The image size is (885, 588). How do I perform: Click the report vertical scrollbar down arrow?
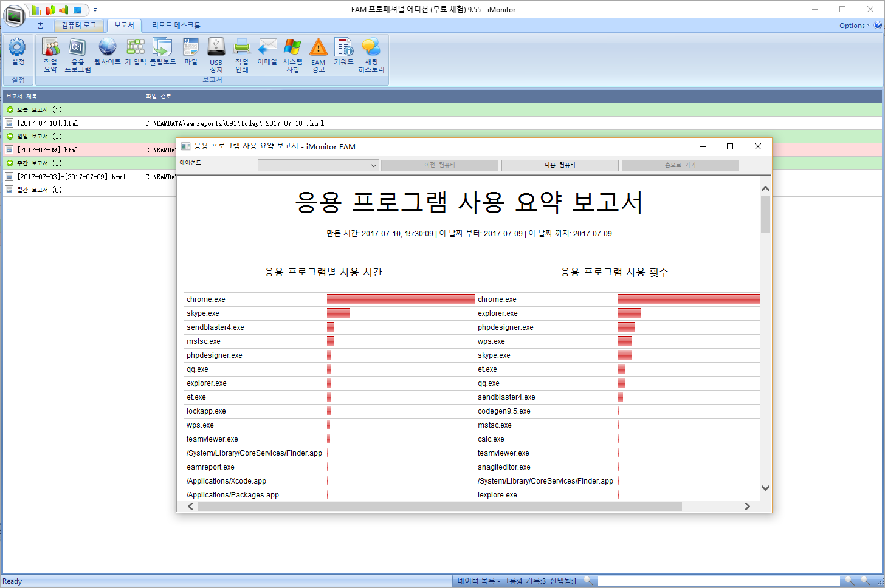click(765, 488)
